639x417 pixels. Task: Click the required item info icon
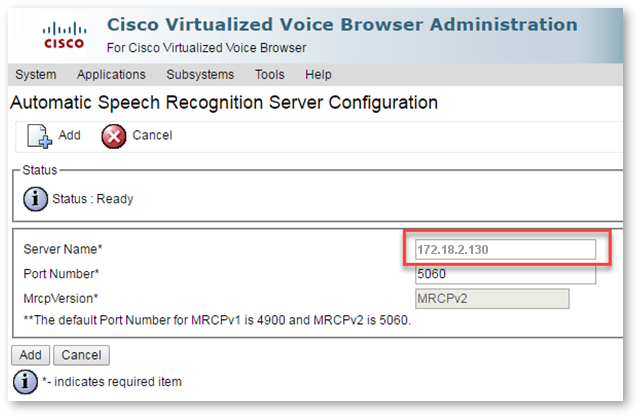[x=23, y=381]
